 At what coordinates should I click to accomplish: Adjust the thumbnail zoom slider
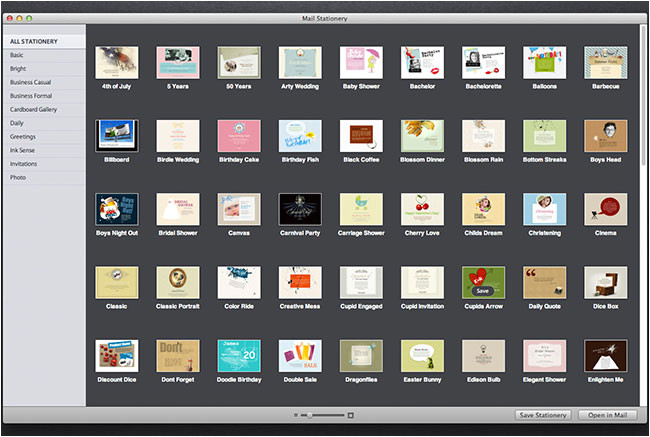[x=310, y=414]
